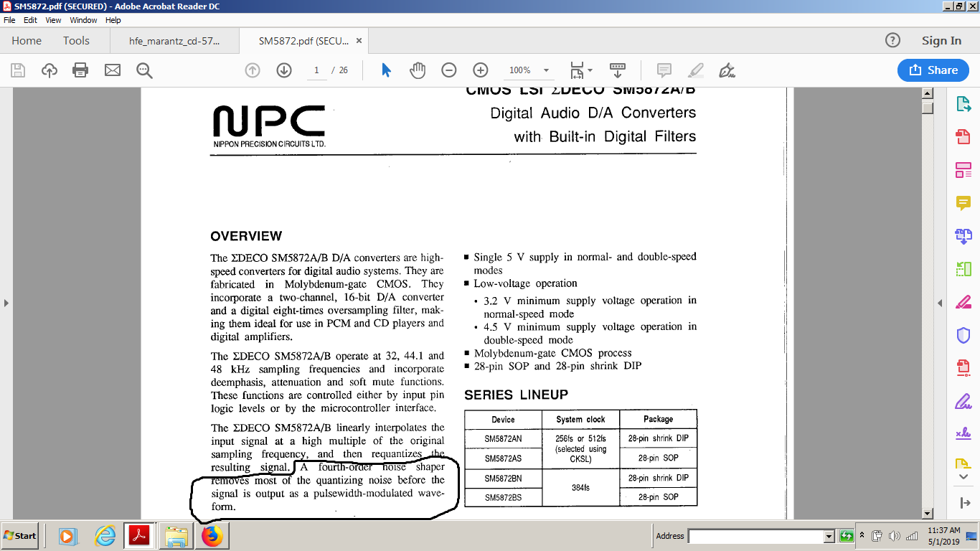Zoom in with the plus button
The height and width of the screenshot is (551, 980).
tap(481, 70)
